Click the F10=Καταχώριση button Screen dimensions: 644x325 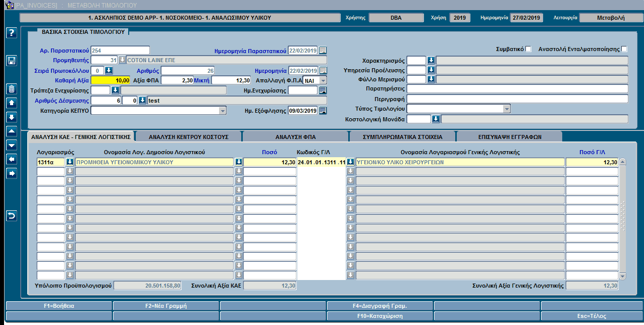(380, 316)
